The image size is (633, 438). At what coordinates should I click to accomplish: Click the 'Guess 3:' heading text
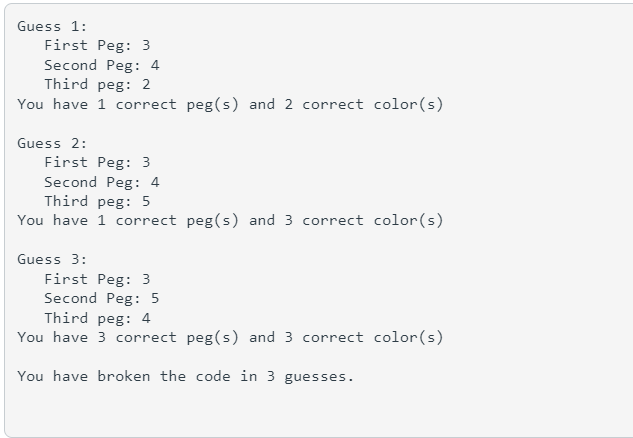(52, 260)
